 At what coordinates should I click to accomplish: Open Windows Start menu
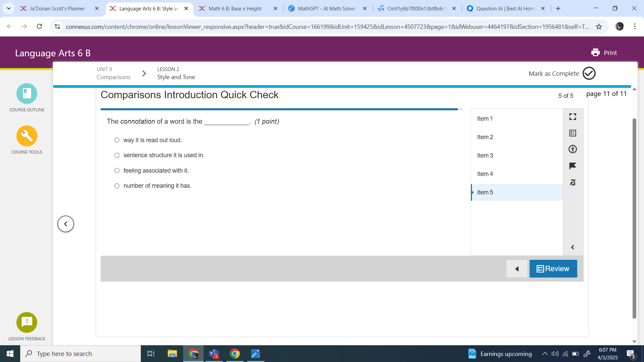(x=10, y=354)
